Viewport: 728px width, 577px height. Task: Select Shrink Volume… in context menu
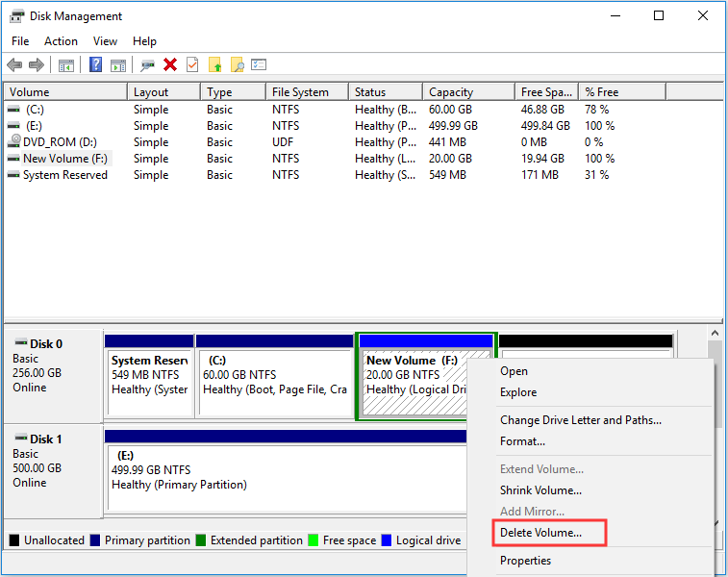pyautogui.click(x=540, y=490)
